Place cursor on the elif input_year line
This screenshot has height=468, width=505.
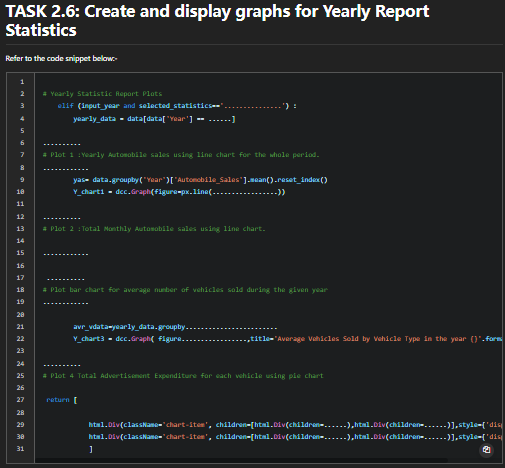click(177, 106)
